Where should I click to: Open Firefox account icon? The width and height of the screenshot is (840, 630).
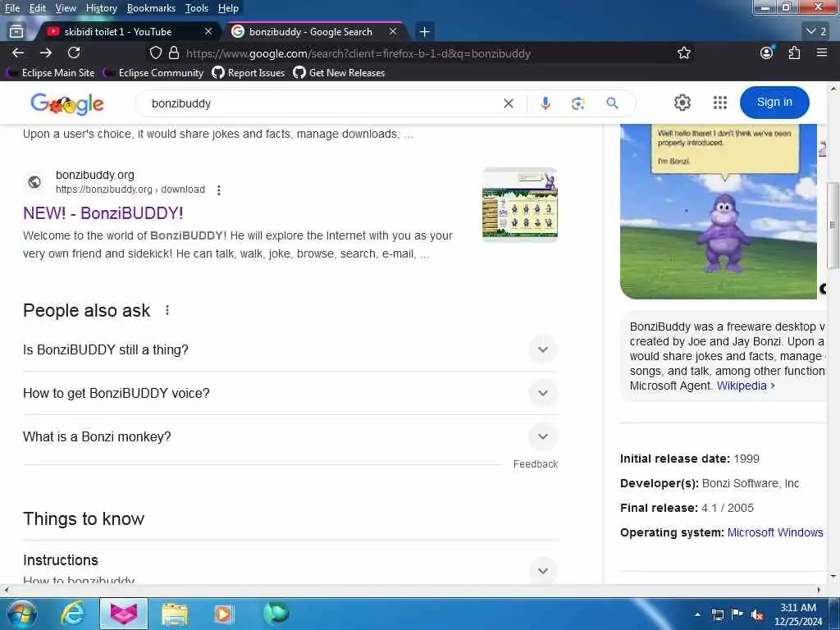click(767, 52)
